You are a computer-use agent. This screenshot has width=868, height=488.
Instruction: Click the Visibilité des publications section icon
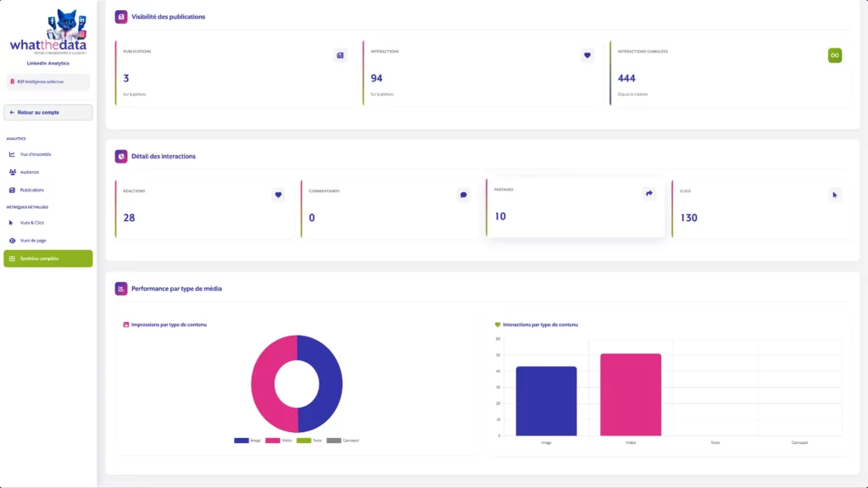(121, 16)
